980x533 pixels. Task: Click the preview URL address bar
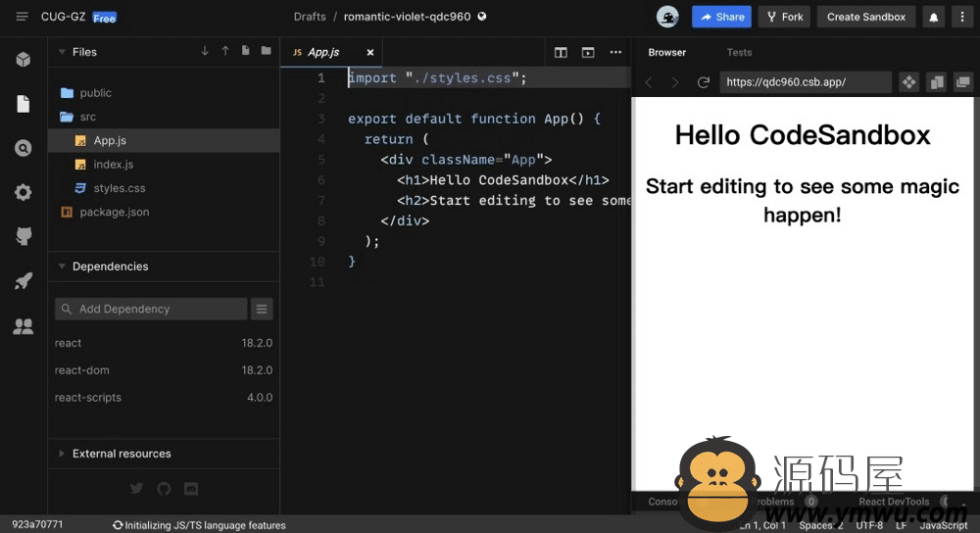pyautogui.click(x=806, y=82)
